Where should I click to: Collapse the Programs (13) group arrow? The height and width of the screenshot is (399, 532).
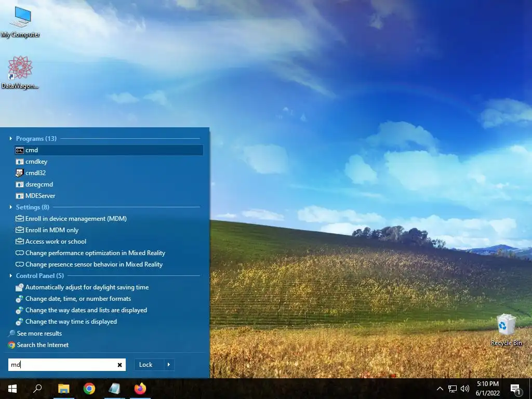10,138
